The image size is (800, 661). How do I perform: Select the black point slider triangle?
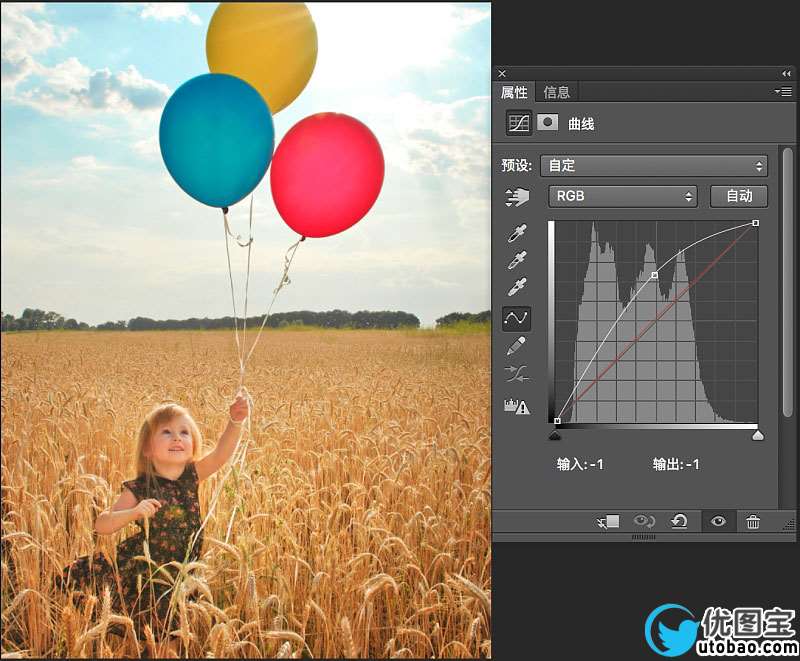pyautogui.click(x=555, y=436)
